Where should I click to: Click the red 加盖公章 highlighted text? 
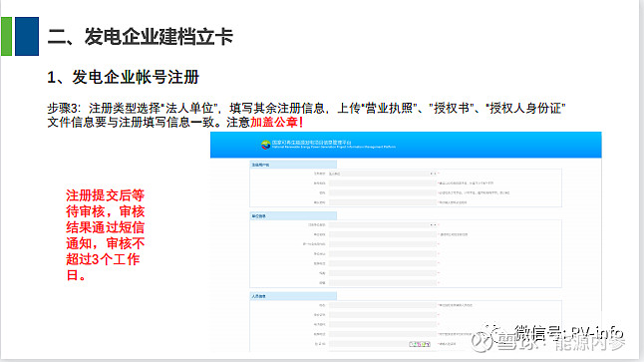276,123
